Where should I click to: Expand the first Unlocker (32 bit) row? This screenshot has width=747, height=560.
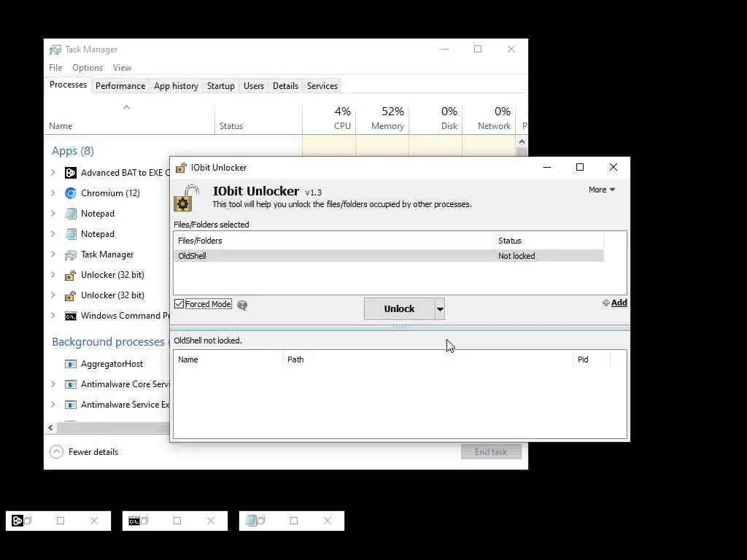53,275
